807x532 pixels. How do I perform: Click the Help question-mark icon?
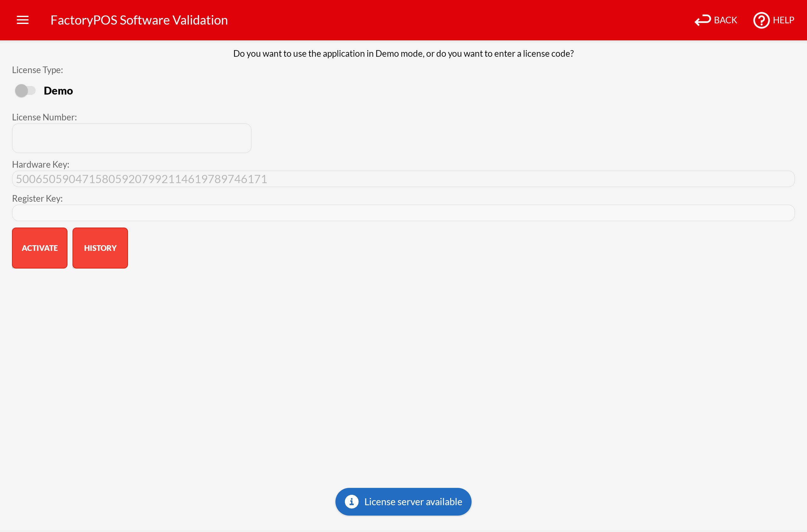tap(761, 20)
